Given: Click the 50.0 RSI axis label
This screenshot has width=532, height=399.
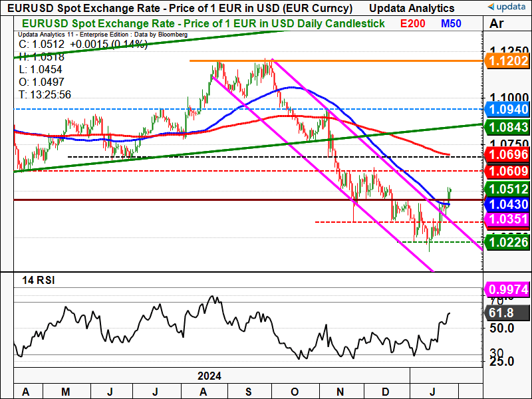Looking at the screenshot, I should pyautogui.click(x=501, y=328).
